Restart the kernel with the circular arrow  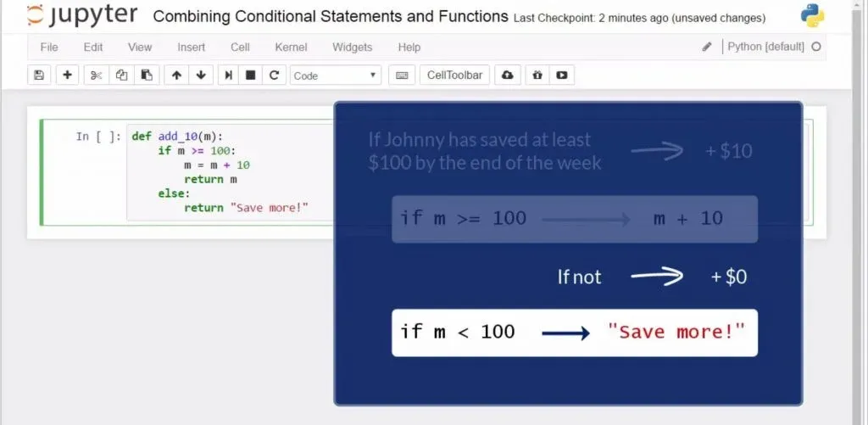pos(274,75)
